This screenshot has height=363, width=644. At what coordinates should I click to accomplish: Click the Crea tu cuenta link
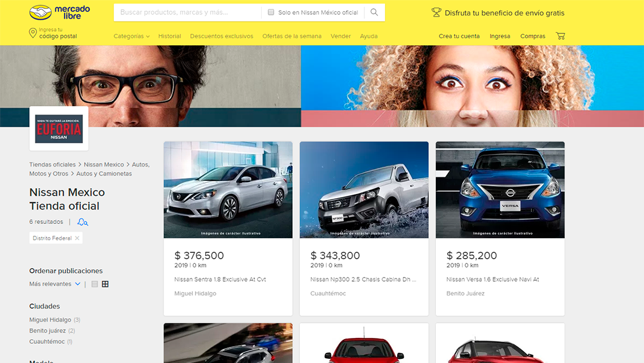(x=459, y=36)
